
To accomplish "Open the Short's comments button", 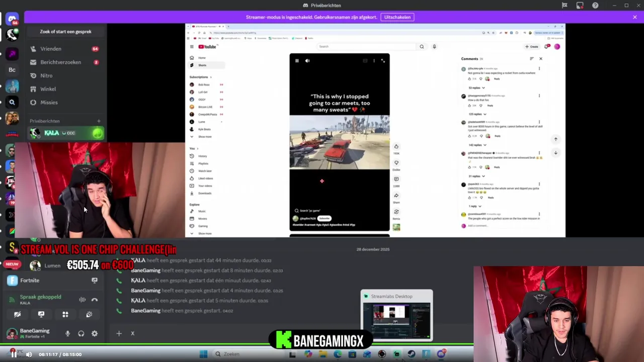I will [396, 179].
